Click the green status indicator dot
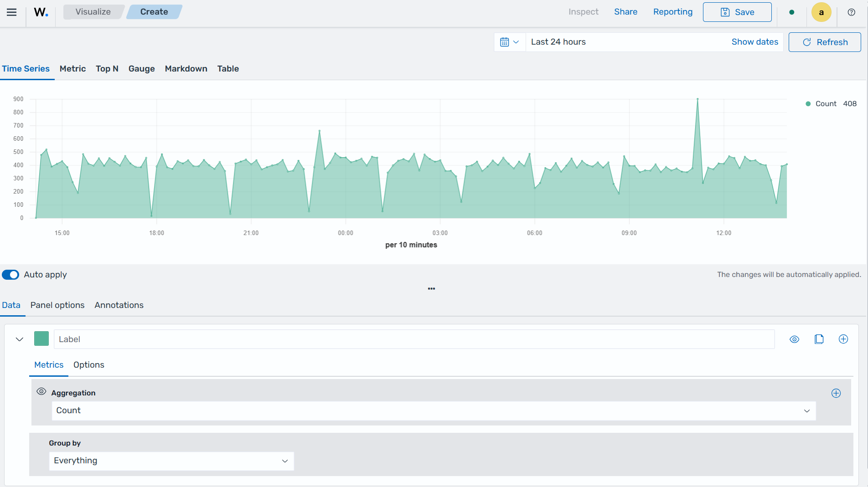Image resolution: width=868 pixels, height=487 pixels. [792, 12]
